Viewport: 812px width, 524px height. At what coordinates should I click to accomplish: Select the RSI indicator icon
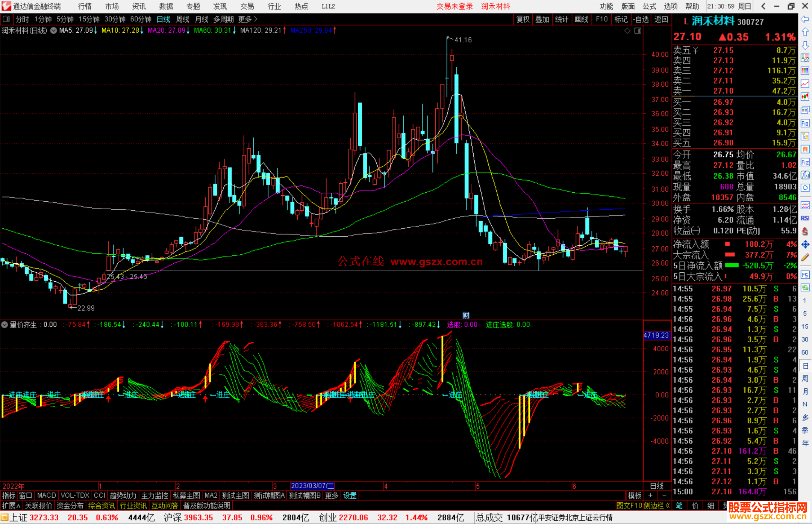coord(805,218)
